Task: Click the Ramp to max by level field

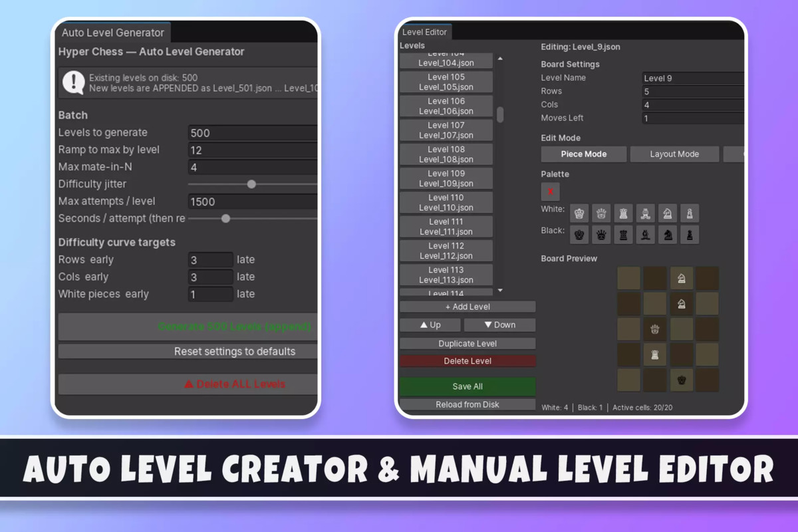Action: point(253,150)
